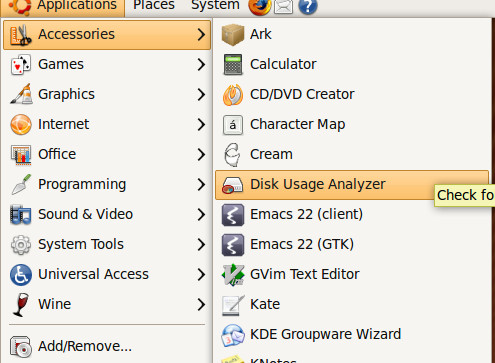Expand the Games submenu arrow
This screenshot has width=495, height=363.
point(201,64)
